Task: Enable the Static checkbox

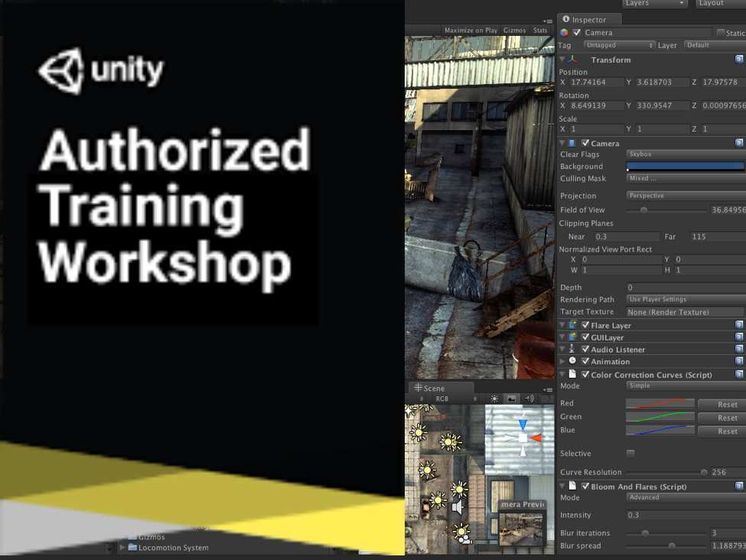Action: 721,33
